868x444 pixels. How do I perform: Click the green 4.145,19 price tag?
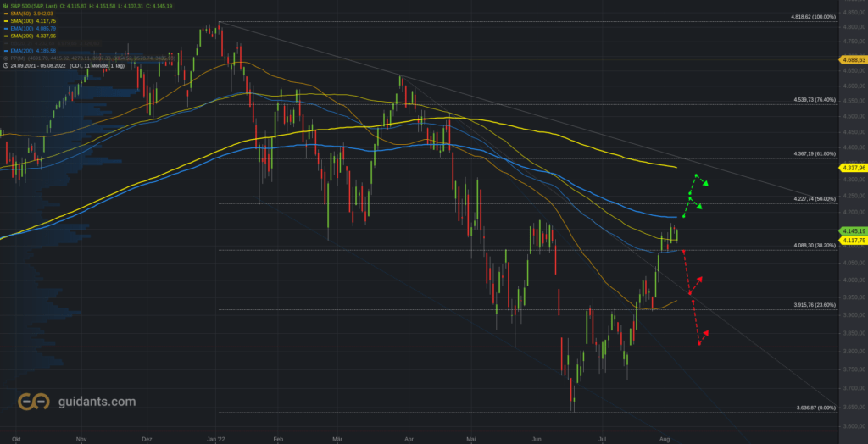tap(853, 230)
